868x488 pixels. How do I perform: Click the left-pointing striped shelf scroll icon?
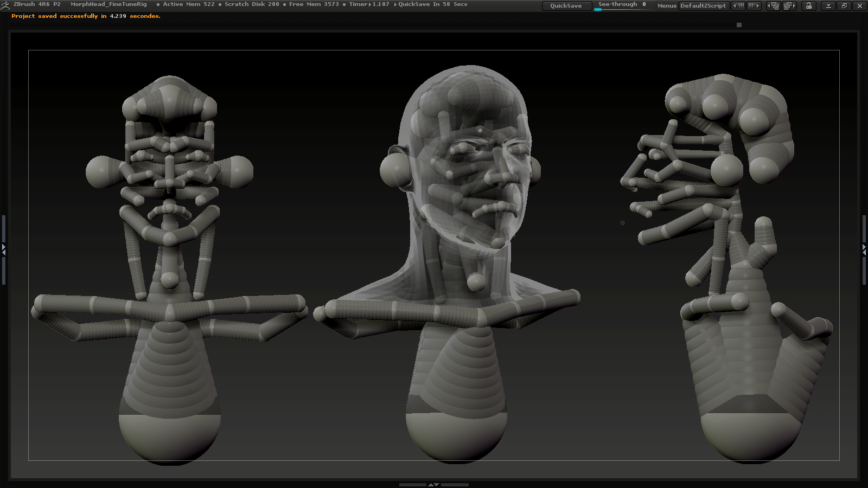pos(738,6)
